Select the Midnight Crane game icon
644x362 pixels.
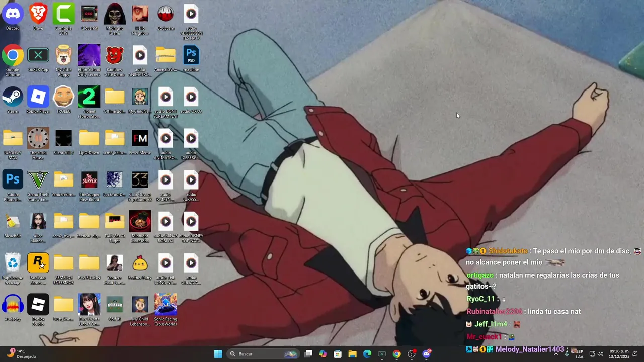click(115, 19)
